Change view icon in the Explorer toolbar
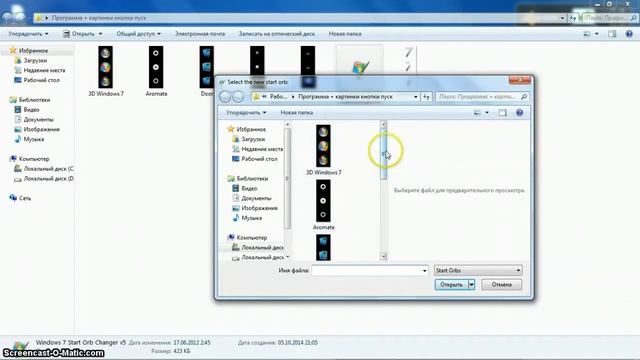Image resolution: width=640 pixels, height=360 pixels. tap(587, 34)
